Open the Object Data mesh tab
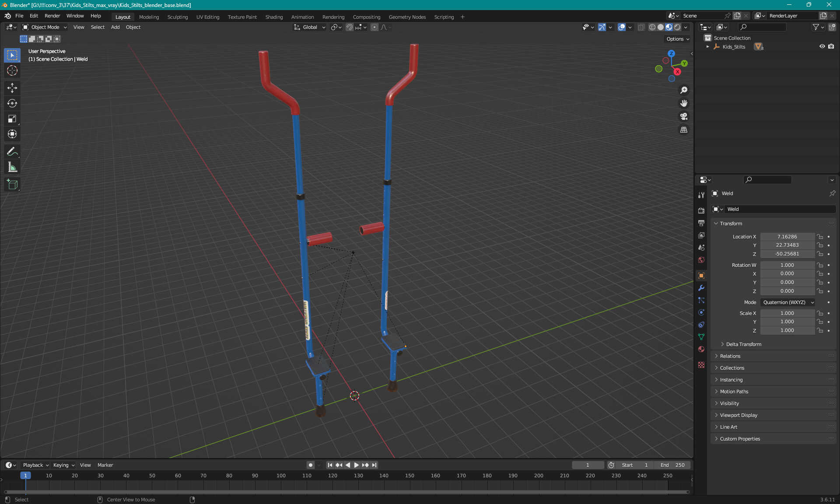 pos(701,337)
